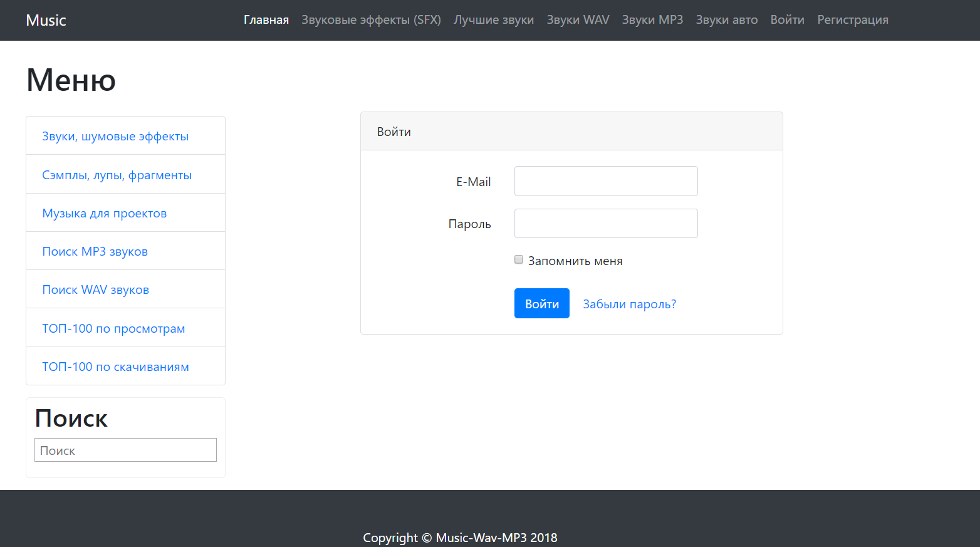Open the Звуки WAV nav link
Screen dimensions: 980x547
point(578,20)
